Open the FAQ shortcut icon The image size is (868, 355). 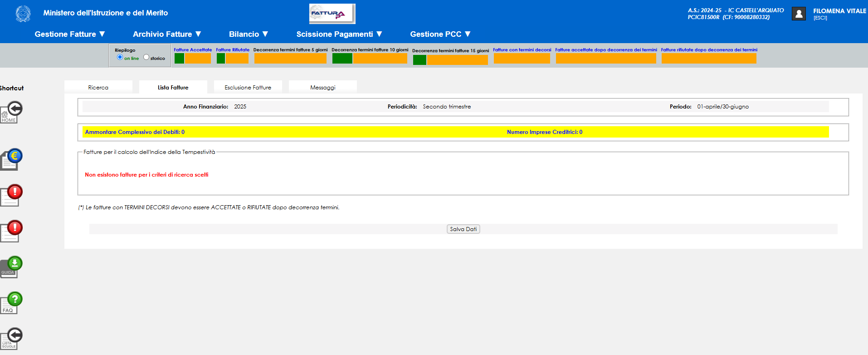[11, 303]
